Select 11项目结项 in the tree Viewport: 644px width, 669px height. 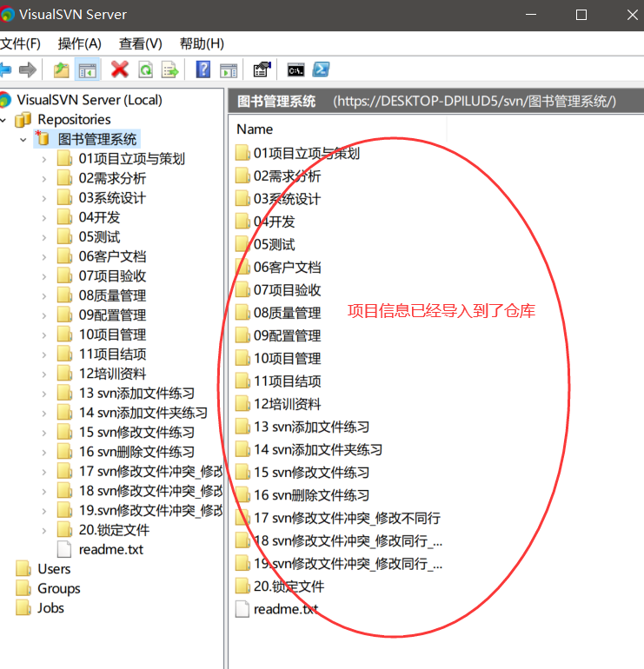coord(112,354)
